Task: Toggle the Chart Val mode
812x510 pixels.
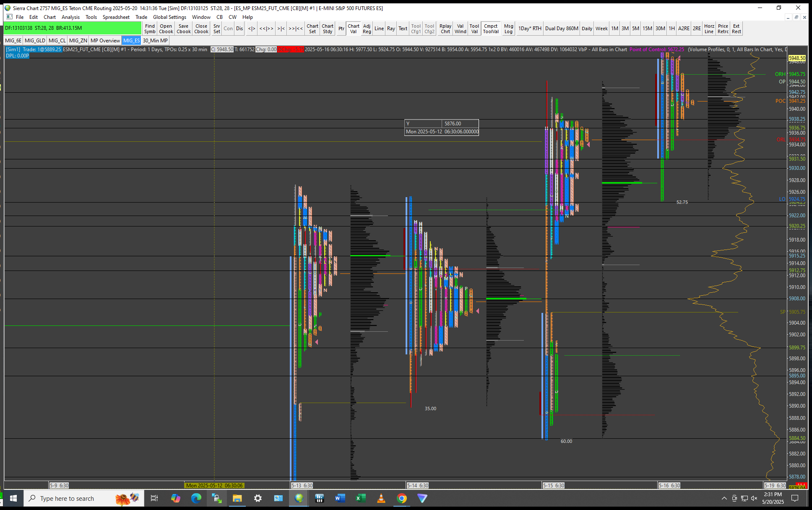Action: click(353, 29)
